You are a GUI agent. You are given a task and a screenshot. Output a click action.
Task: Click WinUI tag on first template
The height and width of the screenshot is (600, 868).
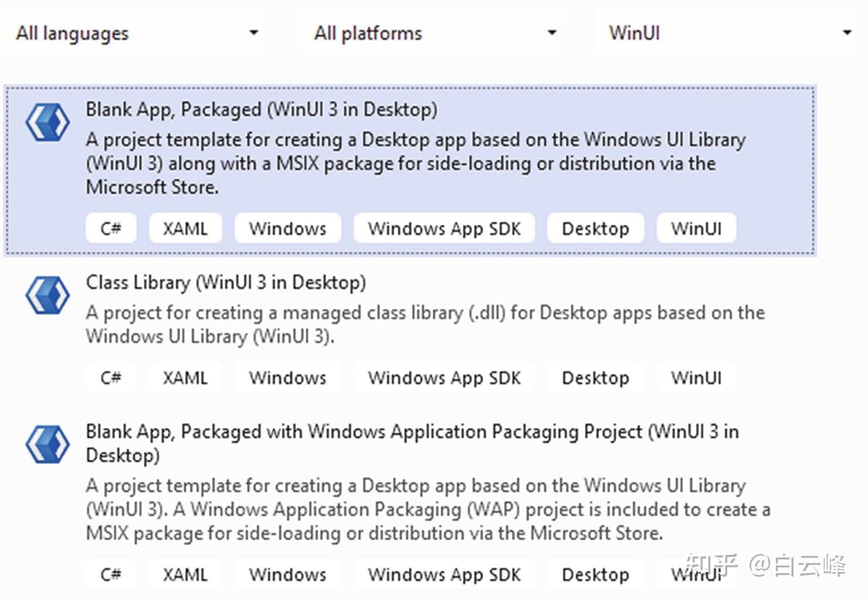(x=696, y=229)
